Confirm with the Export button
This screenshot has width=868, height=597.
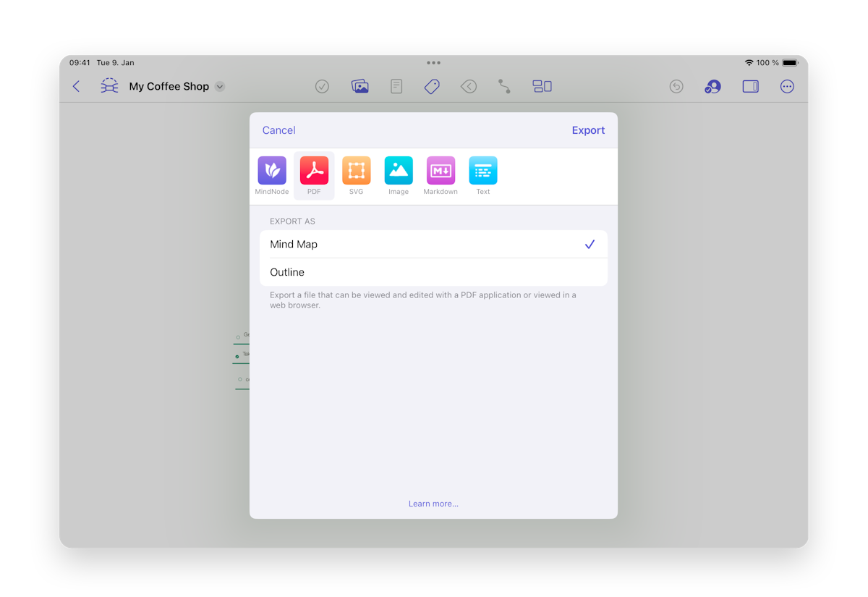click(x=588, y=130)
